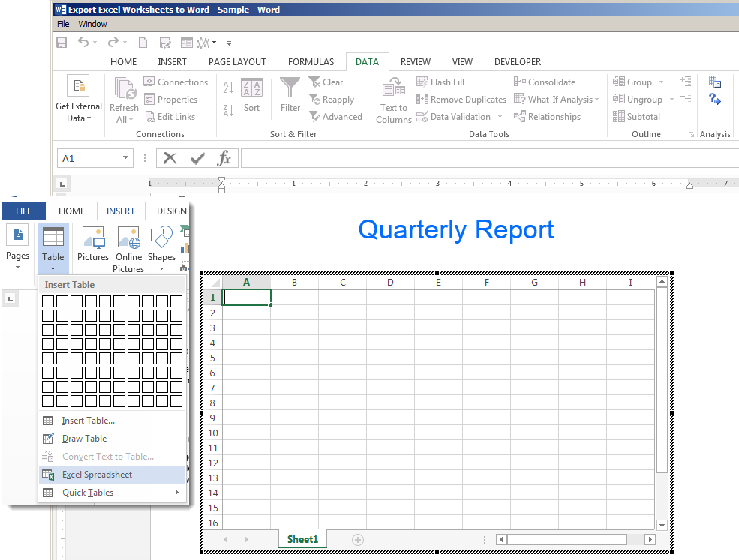The height and width of the screenshot is (560, 739).
Task: Open the Text to Columns tool
Action: pos(393,98)
